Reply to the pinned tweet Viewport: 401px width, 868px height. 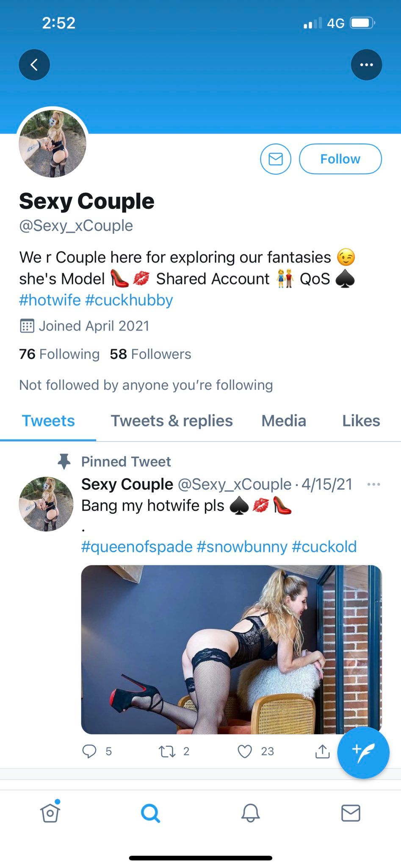[89, 751]
